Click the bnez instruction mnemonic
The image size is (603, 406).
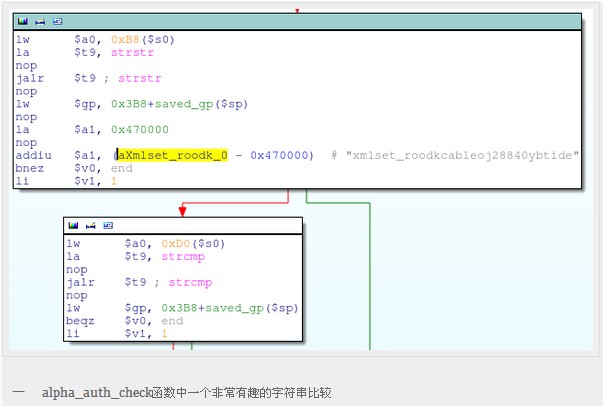coord(30,168)
